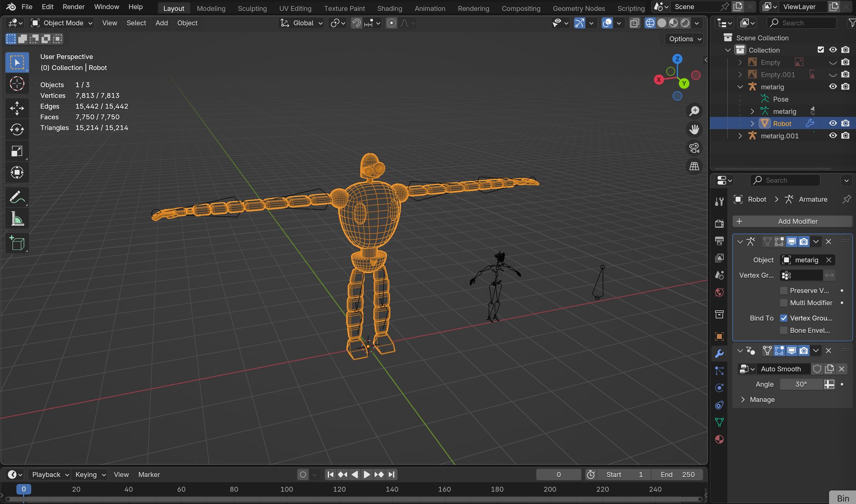Image resolution: width=856 pixels, height=504 pixels.
Task: Toggle the Collection exclude checkbox
Action: click(821, 49)
